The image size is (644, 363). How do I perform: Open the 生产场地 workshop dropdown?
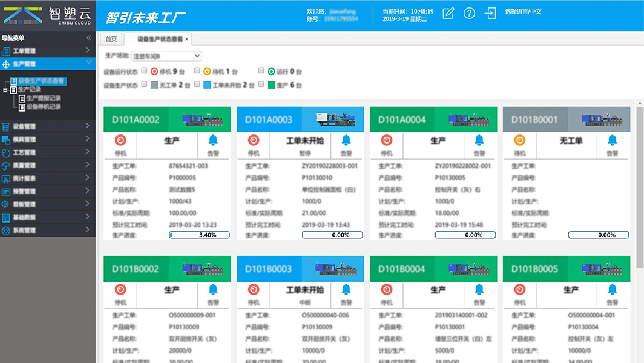[197, 56]
